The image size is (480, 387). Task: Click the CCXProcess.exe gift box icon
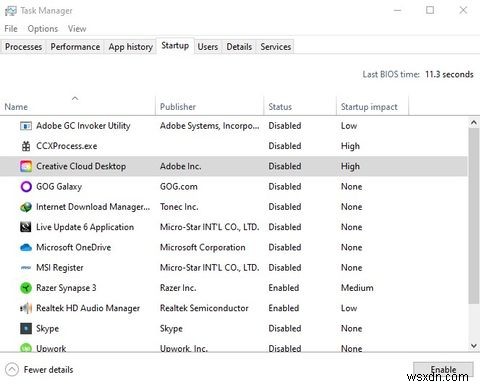coord(26,146)
